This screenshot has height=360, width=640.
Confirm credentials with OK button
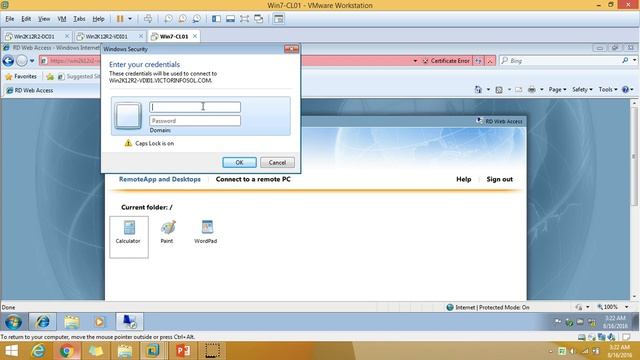coord(240,162)
